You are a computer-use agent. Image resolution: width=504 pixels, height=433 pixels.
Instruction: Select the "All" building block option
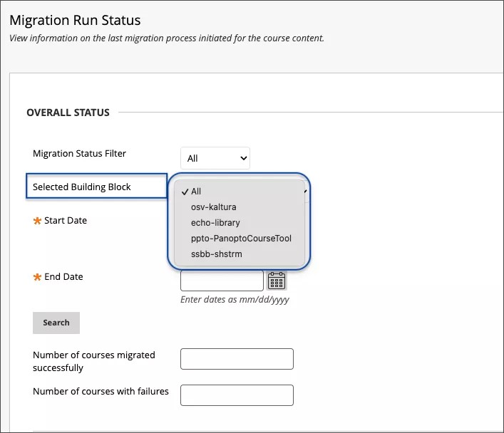click(196, 192)
